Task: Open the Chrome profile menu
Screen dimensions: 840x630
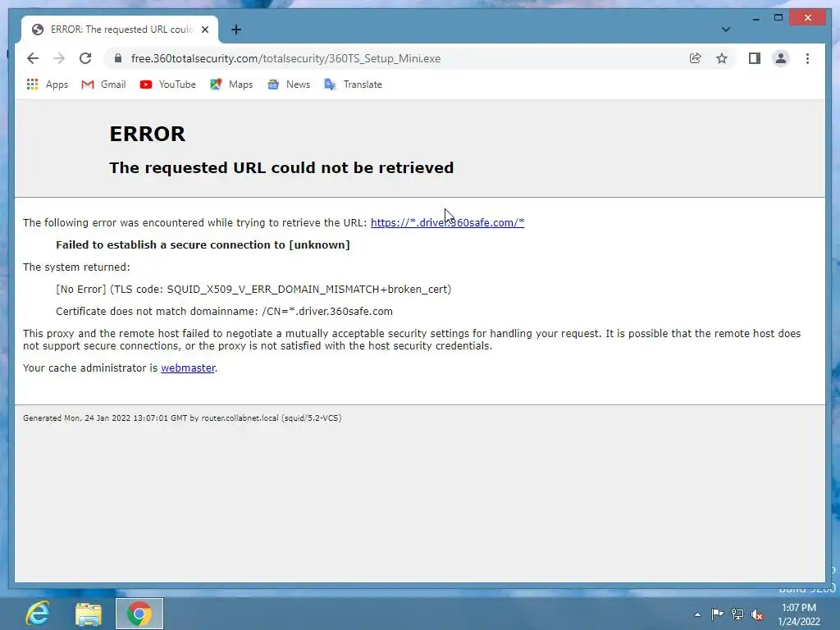Action: tap(781, 58)
